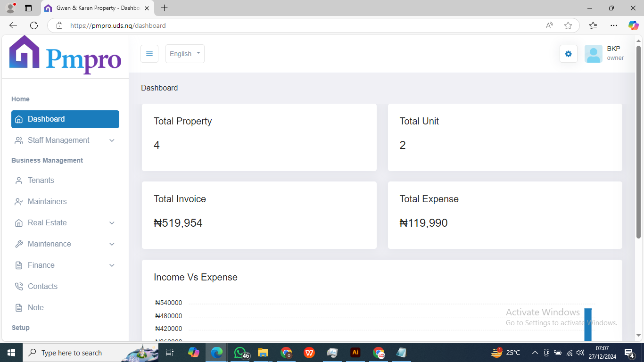Open the Contacts page

[42, 287]
